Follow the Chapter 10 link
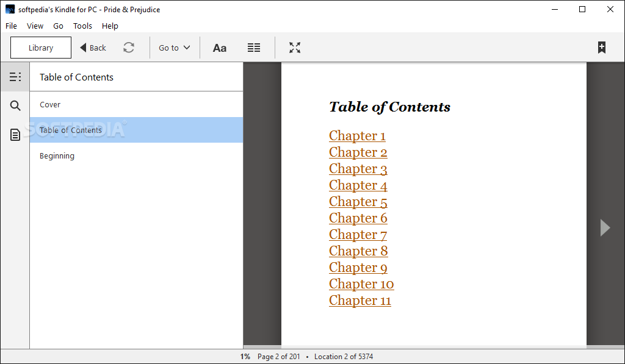Viewport: 625px width, 364px height. pos(361,284)
